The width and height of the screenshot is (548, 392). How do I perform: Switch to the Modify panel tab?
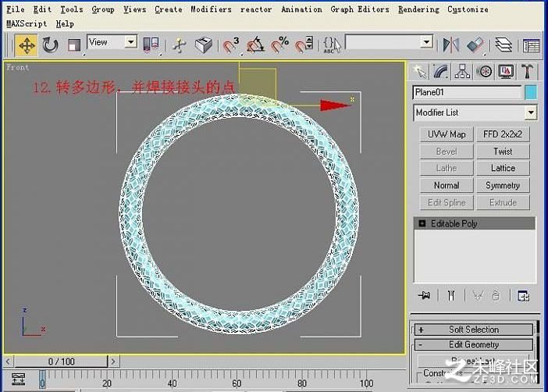[441, 71]
